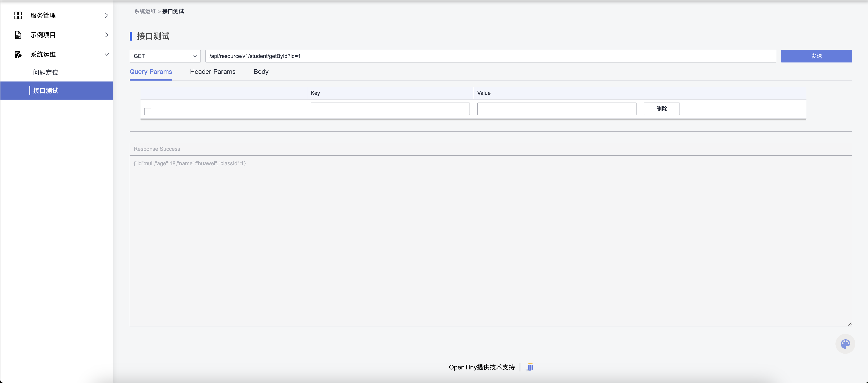The height and width of the screenshot is (383, 868).
Task: Expand the 示例项目 menu chevron
Action: 107,35
